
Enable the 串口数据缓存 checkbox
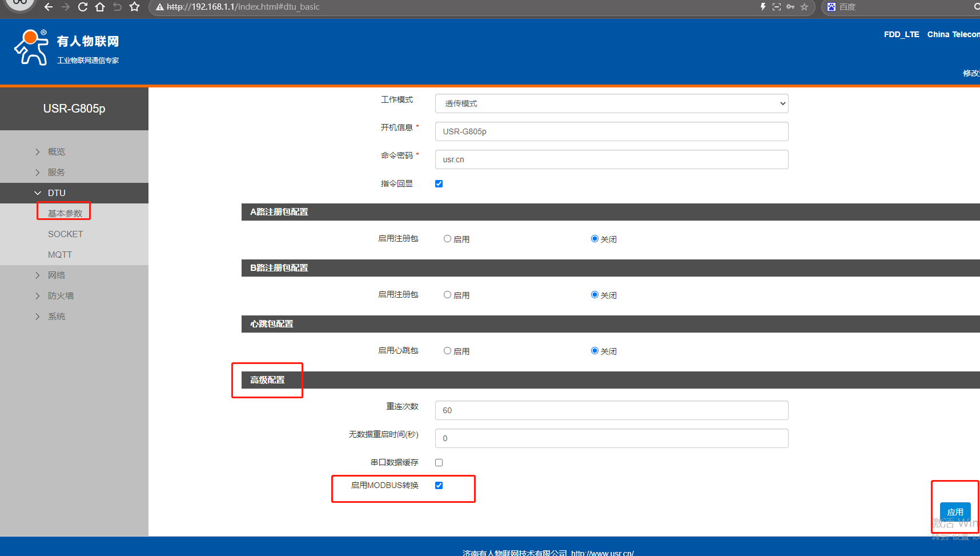(x=439, y=462)
